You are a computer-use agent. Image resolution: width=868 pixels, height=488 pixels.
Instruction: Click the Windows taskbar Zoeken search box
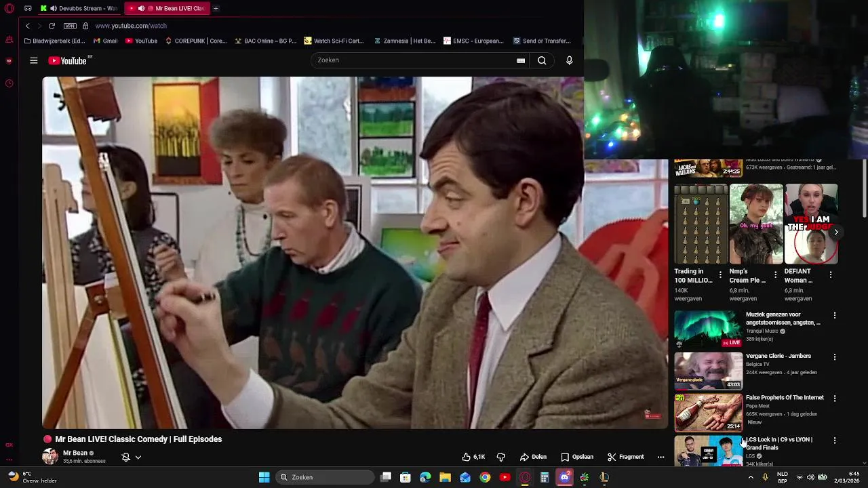(x=325, y=477)
